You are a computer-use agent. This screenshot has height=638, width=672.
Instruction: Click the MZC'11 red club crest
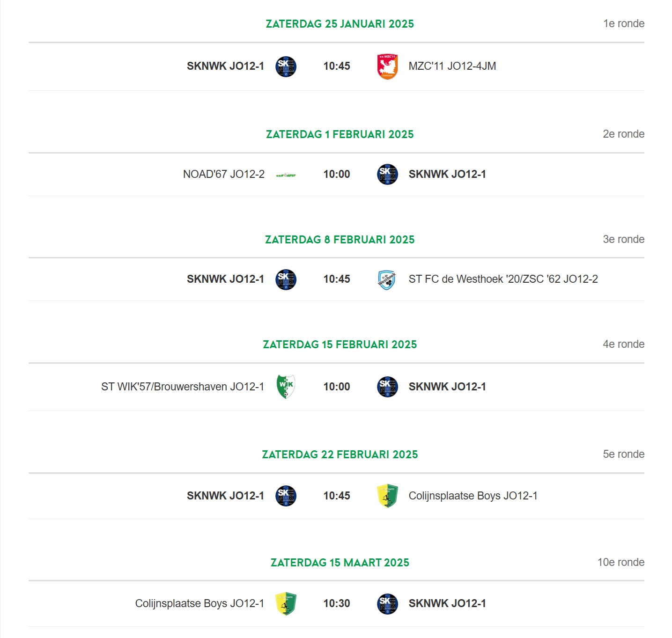coord(387,66)
